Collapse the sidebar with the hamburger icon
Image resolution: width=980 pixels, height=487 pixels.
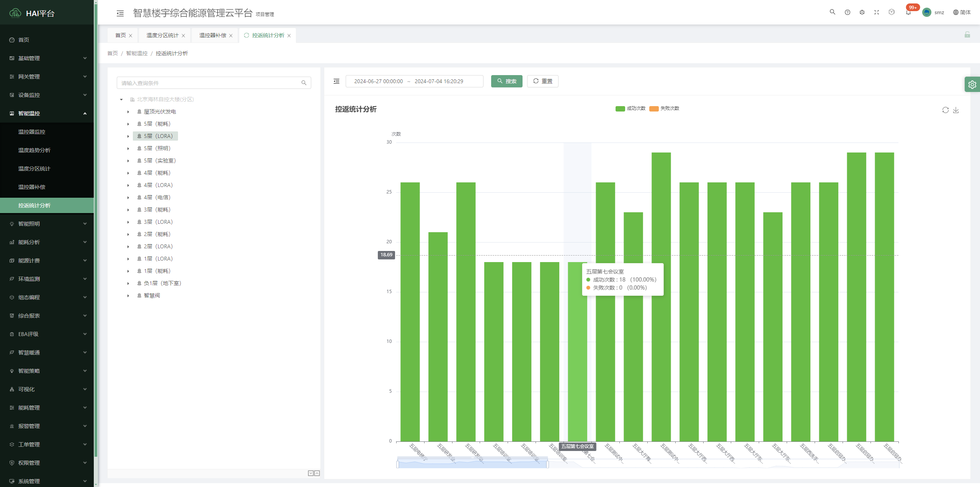(120, 13)
